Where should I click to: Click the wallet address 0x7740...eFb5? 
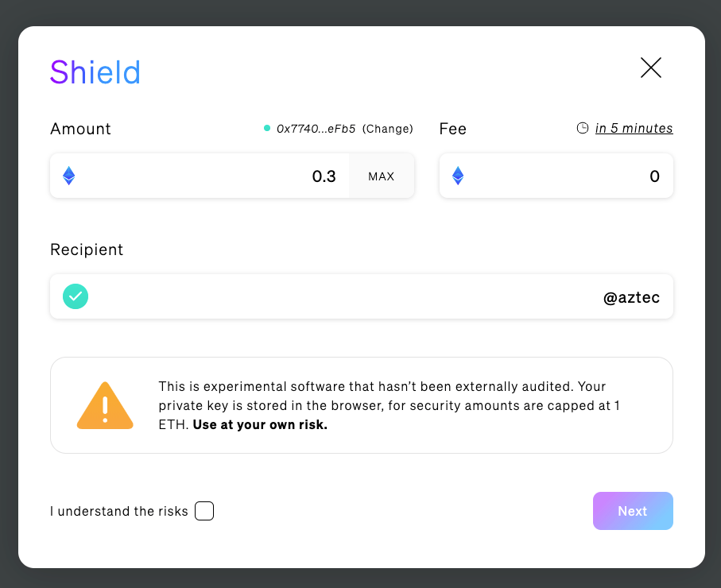click(x=316, y=129)
